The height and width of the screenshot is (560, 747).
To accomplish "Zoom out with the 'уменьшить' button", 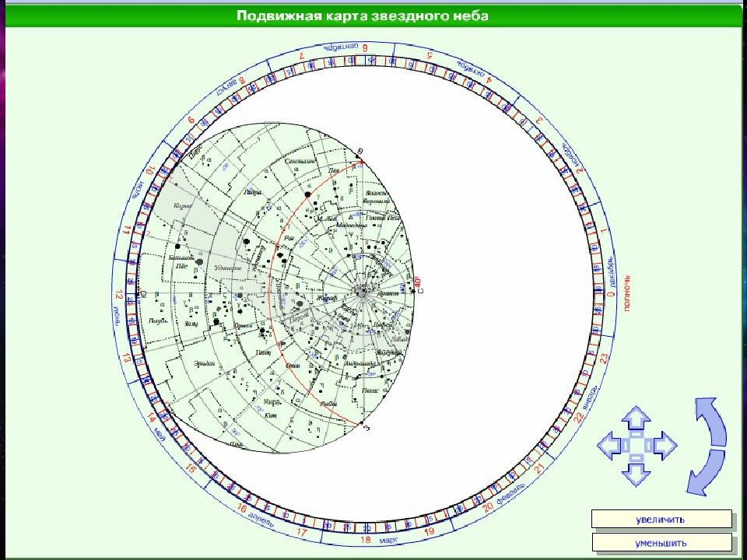I will click(x=661, y=542).
